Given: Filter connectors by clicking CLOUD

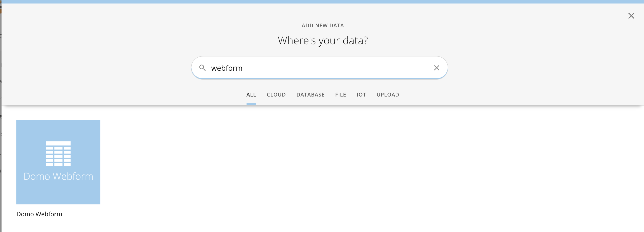Looking at the screenshot, I should pyautogui.click(x=276, y=95).
